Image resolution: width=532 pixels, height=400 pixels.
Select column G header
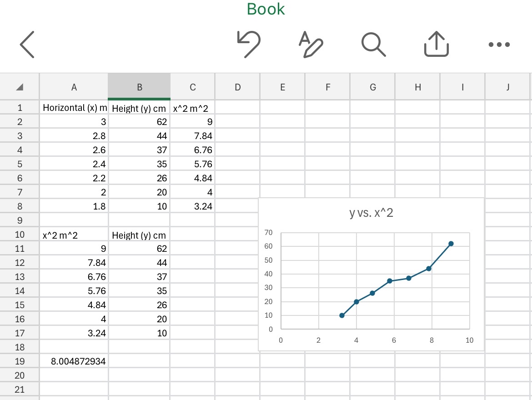click(372, 87)
